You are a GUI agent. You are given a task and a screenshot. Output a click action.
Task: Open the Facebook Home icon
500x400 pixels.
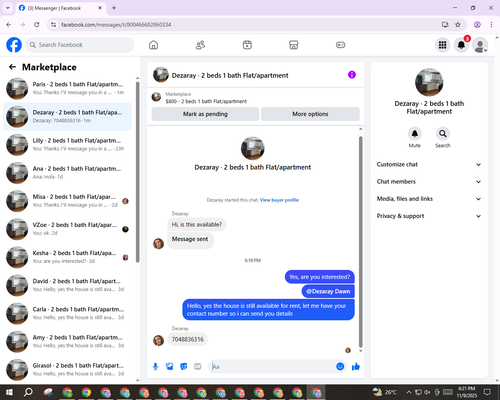[153, 45]
